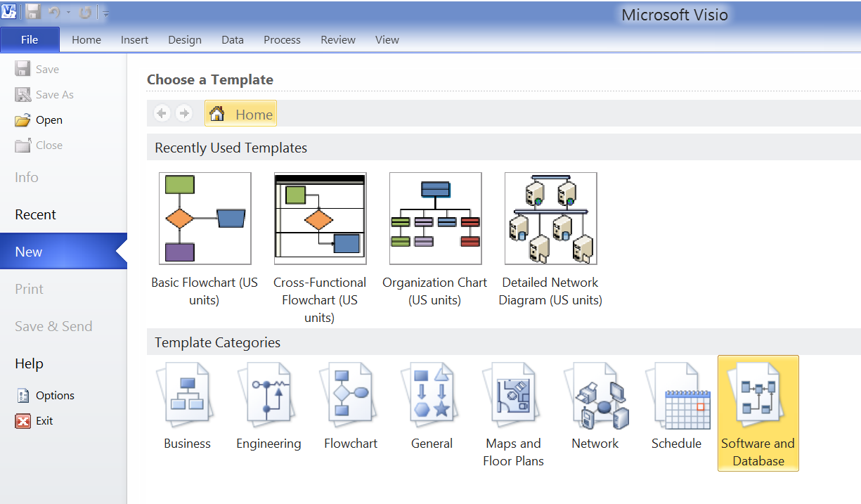861x504 pixels.
Task: Click the Cross-Functional Flowchart (US units) label
Action: click(320, 300)
